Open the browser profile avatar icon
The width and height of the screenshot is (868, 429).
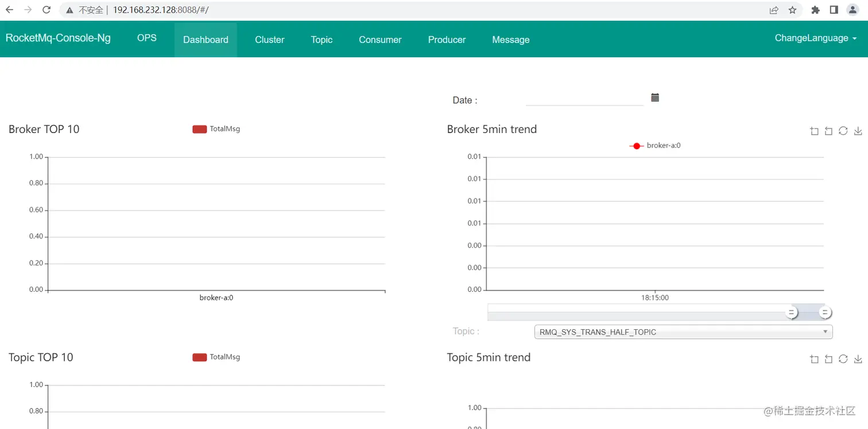(852, 10)
